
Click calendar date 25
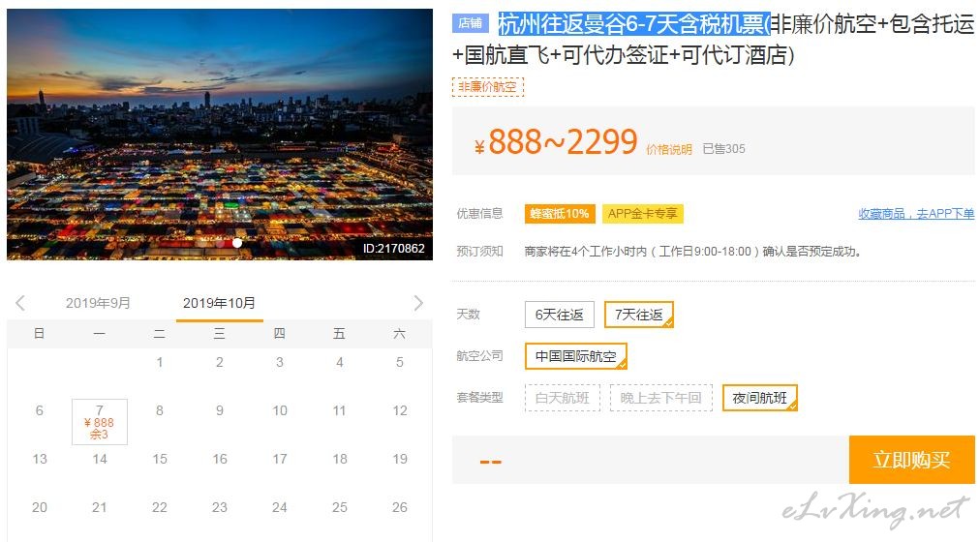(x=339, y=507)
